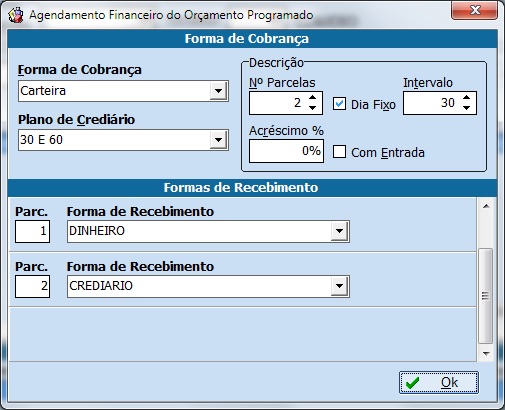Click the green checkmark Ok button

tap(439, 383)
